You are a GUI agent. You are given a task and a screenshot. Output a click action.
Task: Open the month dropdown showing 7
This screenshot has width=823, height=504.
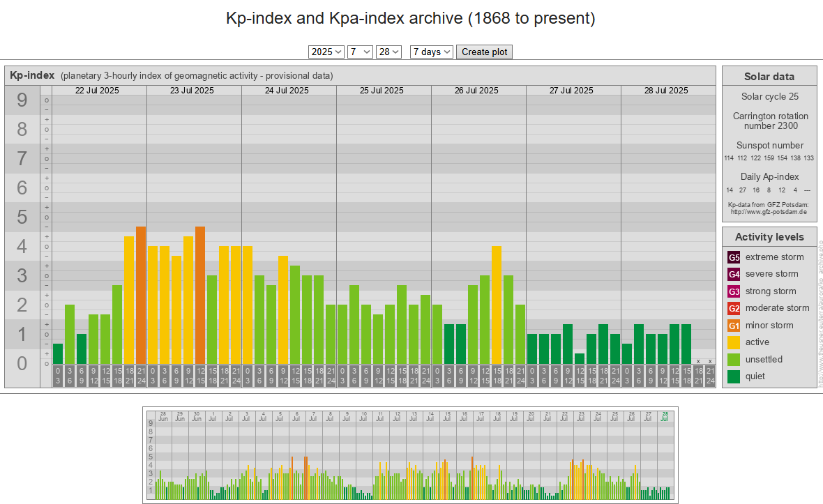pyautogui.click(x=360, y=52)
